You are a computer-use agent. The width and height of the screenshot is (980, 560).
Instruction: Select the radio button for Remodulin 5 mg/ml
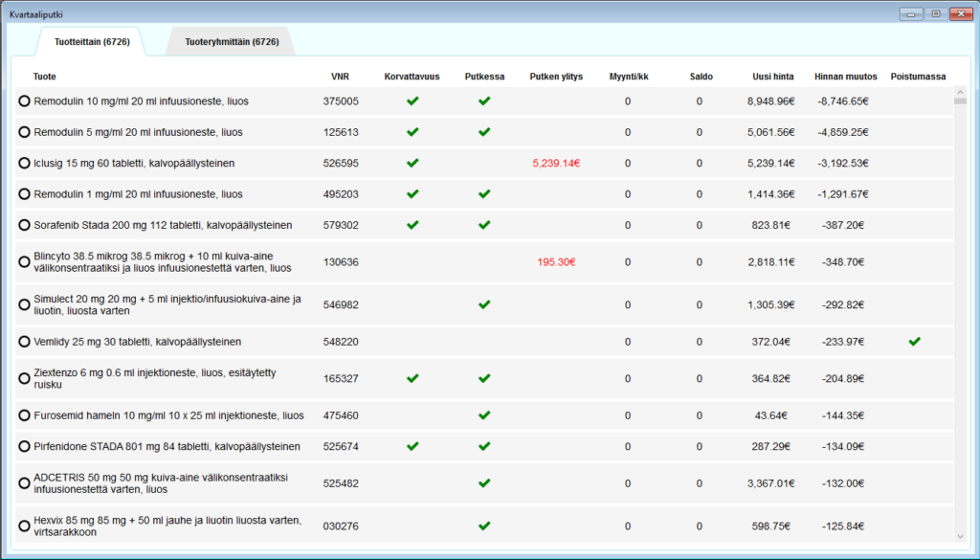click(x=24, y=132)
